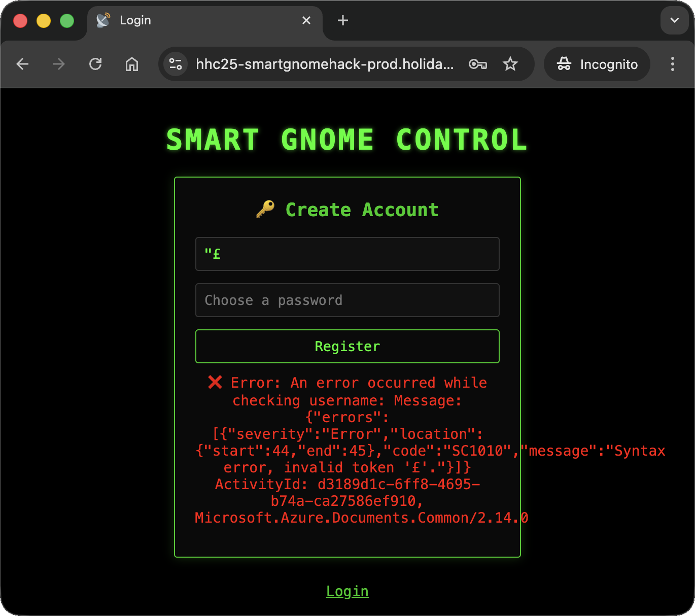Click the green full-screen window button
695x616 pixels.
click(x=67, y=21)
